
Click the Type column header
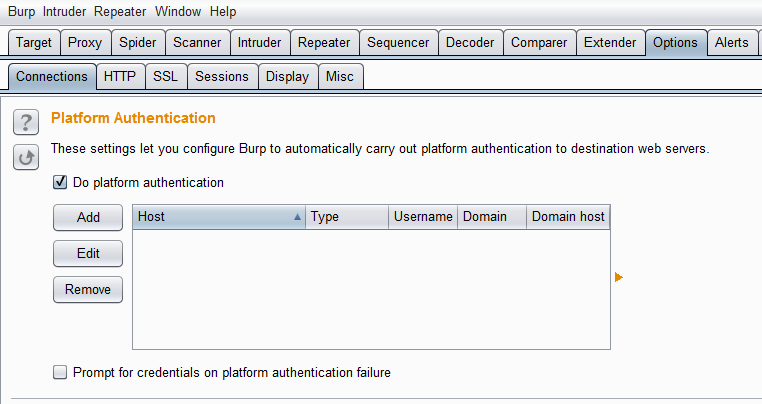(x=347, y=217)
